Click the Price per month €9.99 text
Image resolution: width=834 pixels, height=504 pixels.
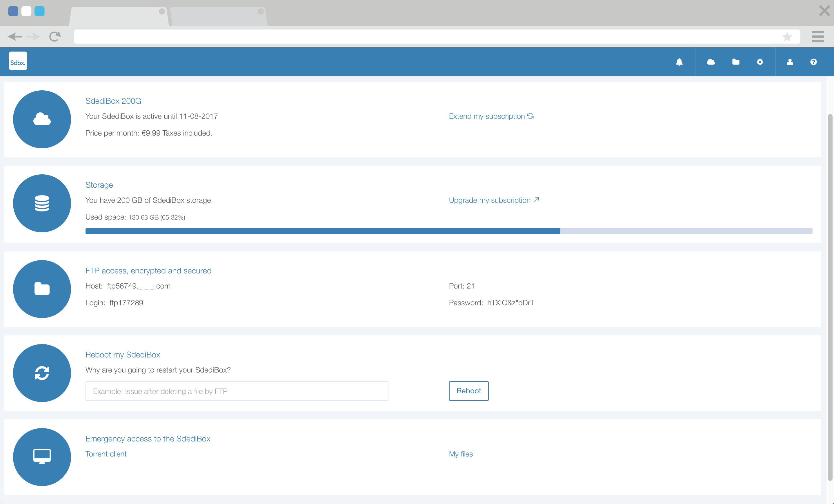[149, 133]
